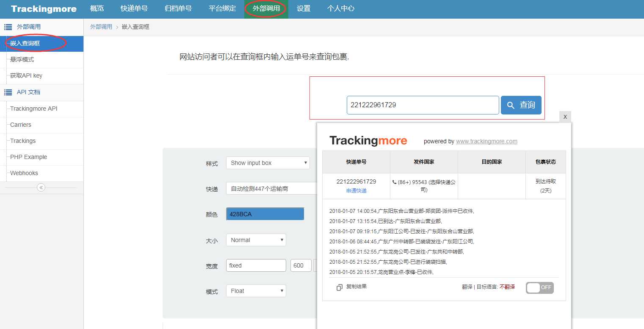Click tracking number 221222961729 in result table
Screen dimensions: 644x329
tap(357, 181)
